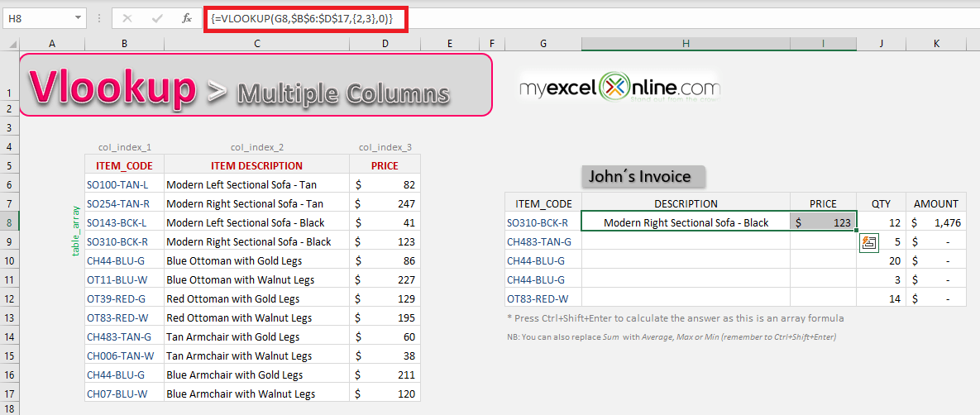
Task: Click the Cancel (X) formula bar icon
Action: coord(127,19)
